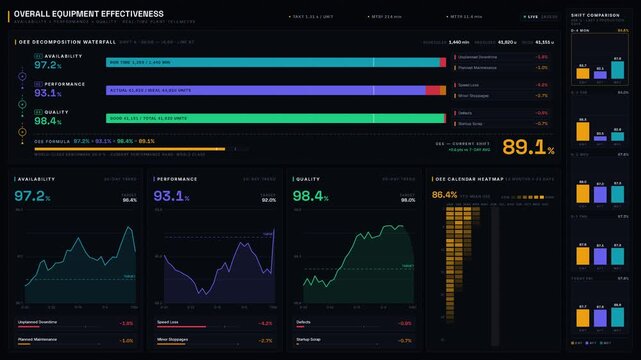Click the purple legend swatch under shift comparison
Image resolution: width=641 pixels, height=360 pixels.
[x=588, y=343]
